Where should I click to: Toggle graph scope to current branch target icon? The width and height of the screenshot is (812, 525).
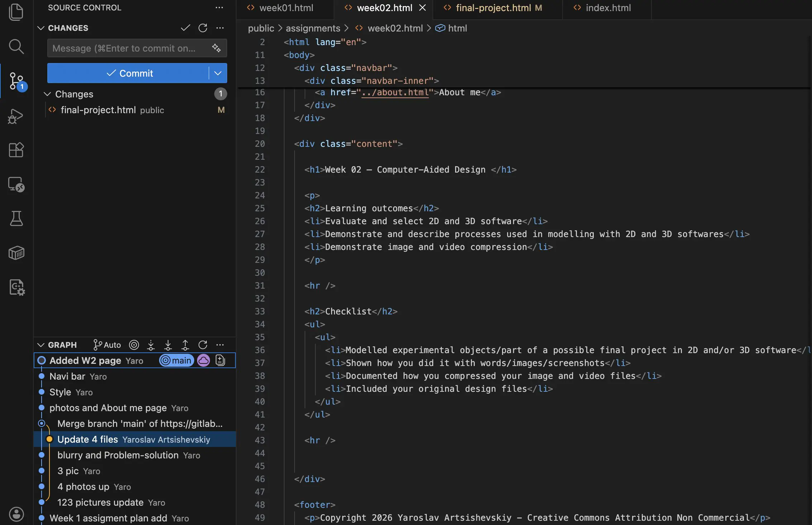[x=134, y=345]
